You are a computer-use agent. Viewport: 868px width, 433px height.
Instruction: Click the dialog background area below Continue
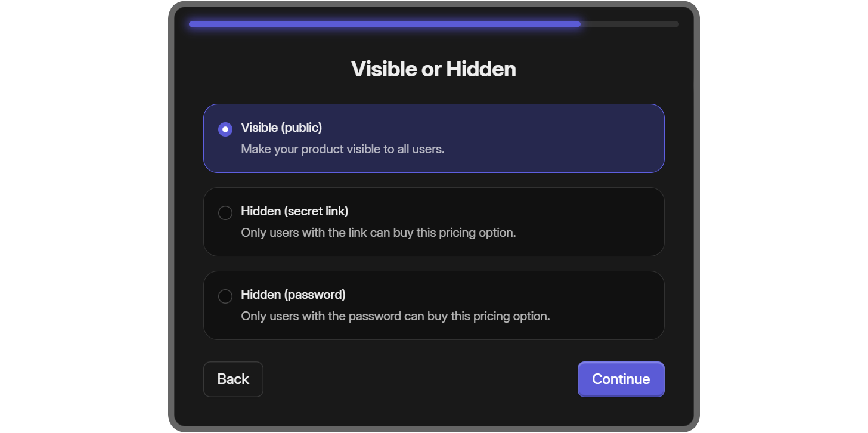(434, 412)
